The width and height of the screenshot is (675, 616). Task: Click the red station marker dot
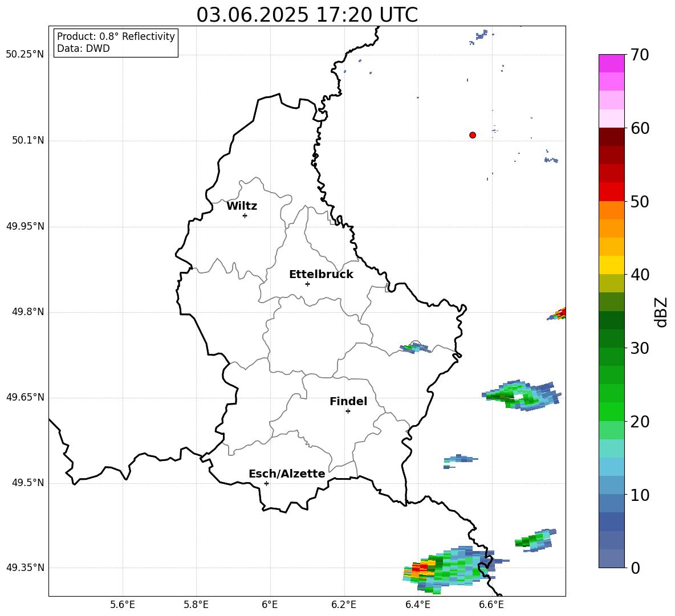pos(473,135)
